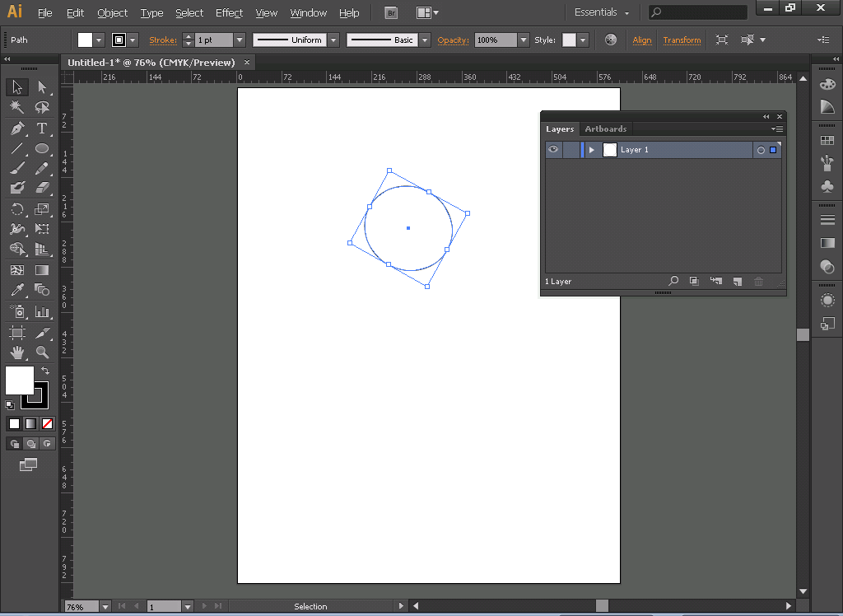
Task: Open the Align panel link
Action: tap(642, 40)
